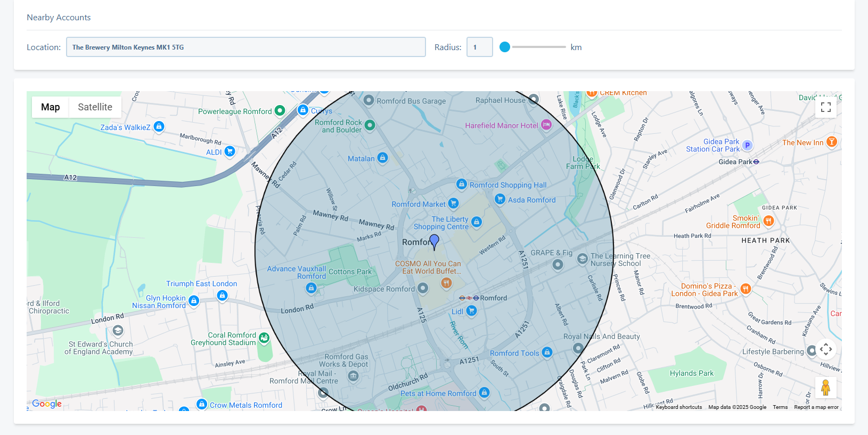Click the blue location marker at Romford
Screen dimensions: 868x435
[434, 242]
